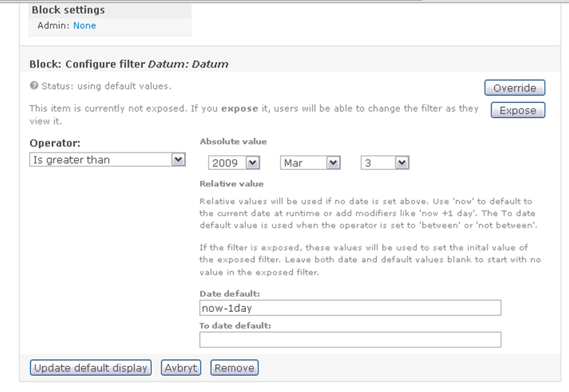
Task: Click the arrow on the Operator select box
Action: pos(178,159)
